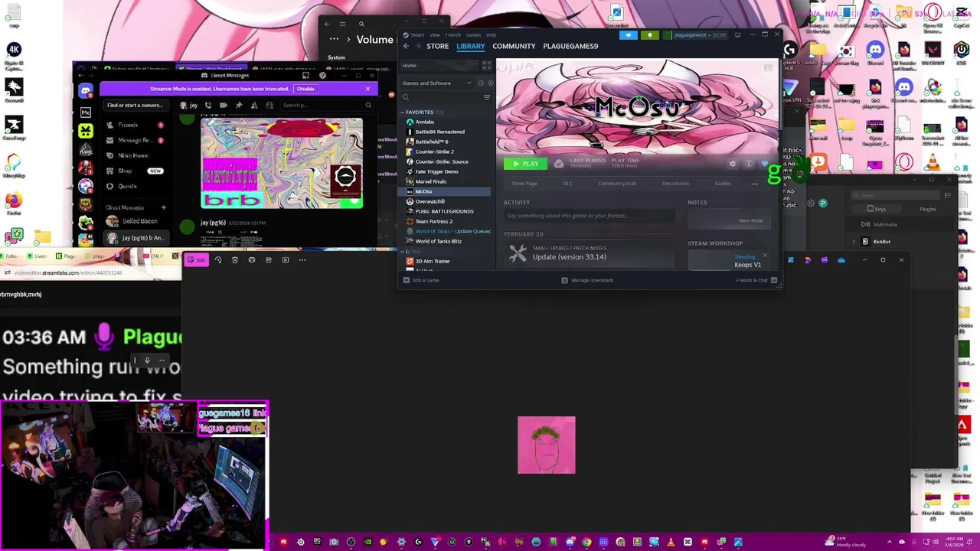
Task: Open Discord home logo button
Action: pyautogui.click(x=86, y=91)
